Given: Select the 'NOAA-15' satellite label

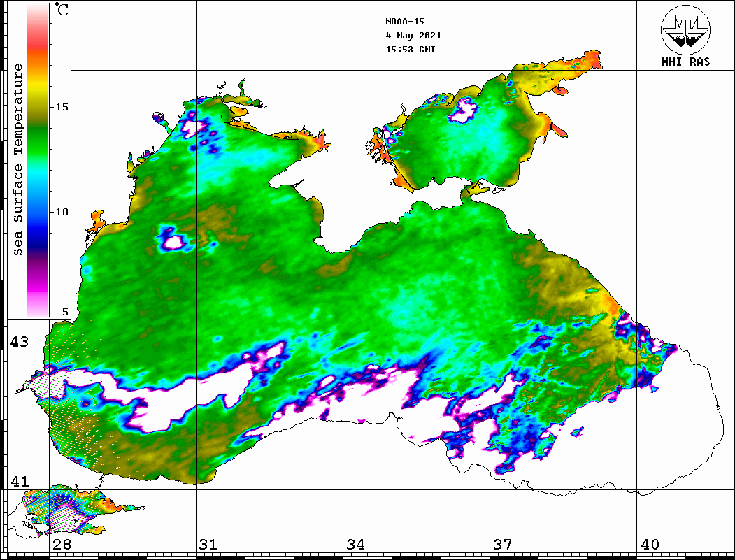Looking at the screenshot, I should click(405, 22).
